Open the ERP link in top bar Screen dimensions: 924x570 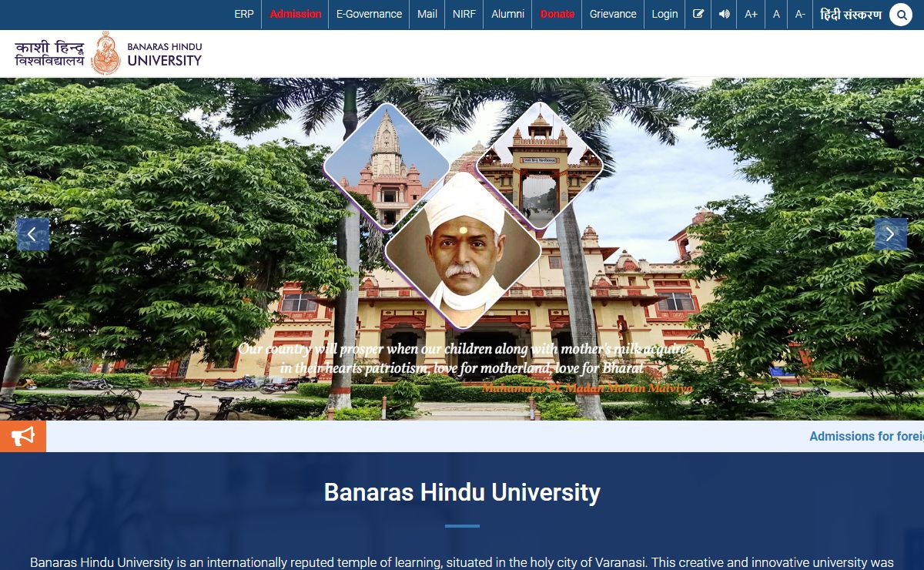click(244, 14)
